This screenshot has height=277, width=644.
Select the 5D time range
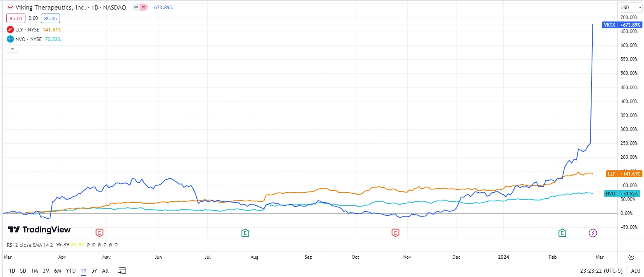[23, 271]
